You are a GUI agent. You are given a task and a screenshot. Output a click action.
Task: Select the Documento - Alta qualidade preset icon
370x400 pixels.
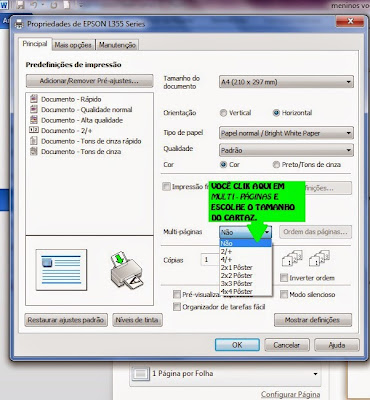pos(34,120)
